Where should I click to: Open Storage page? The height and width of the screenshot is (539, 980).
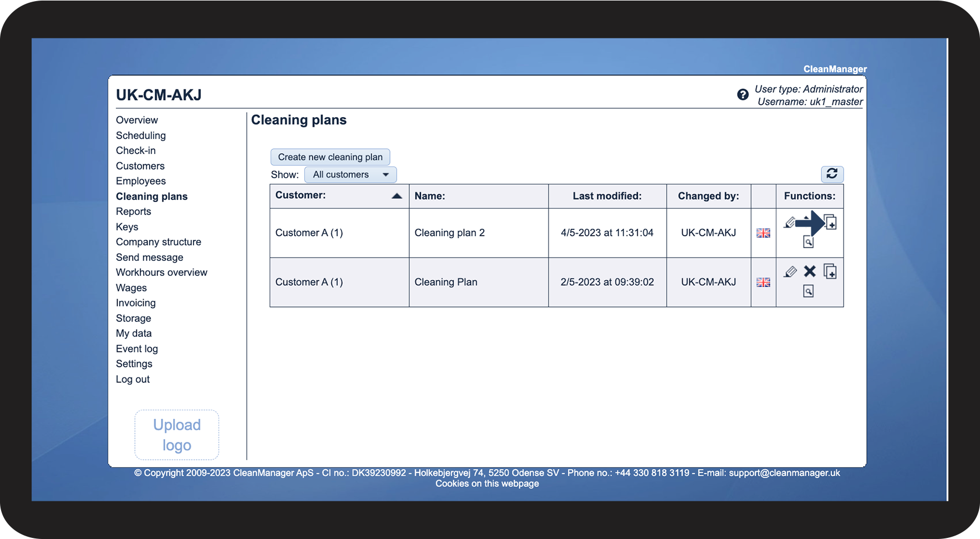pos(134,319)
